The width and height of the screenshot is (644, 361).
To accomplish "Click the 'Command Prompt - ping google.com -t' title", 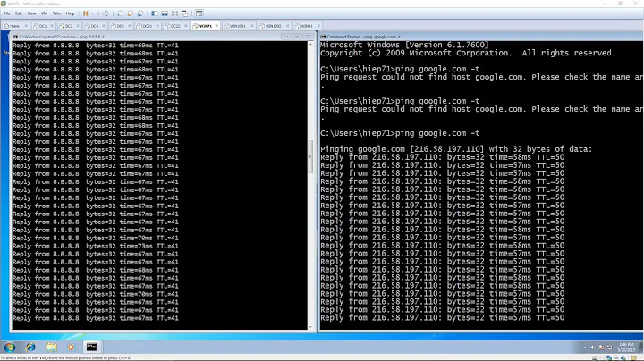I will [363, 37].
